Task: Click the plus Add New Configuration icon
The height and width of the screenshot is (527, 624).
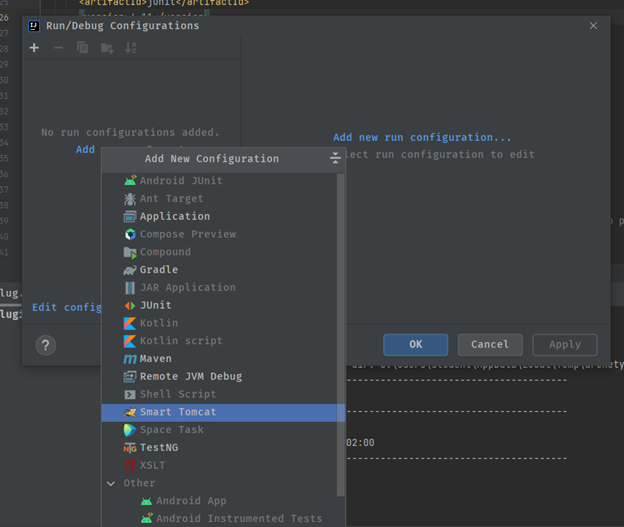Action: (34, 48)
